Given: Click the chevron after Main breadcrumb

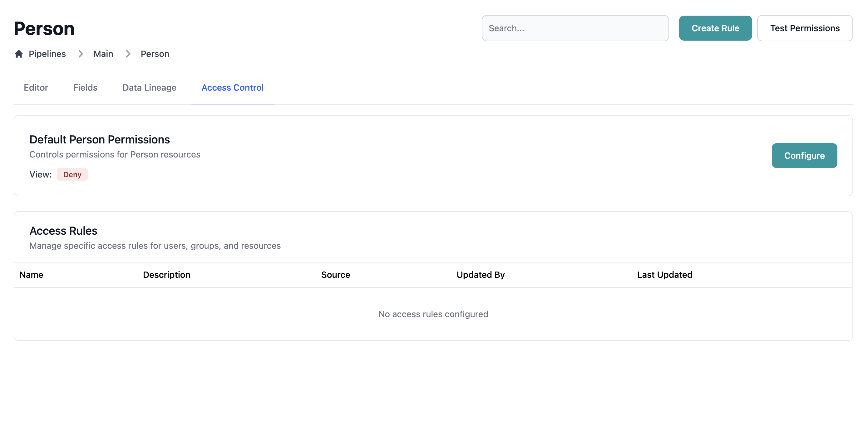Looking at the screenshot, I should coord(128,54).
